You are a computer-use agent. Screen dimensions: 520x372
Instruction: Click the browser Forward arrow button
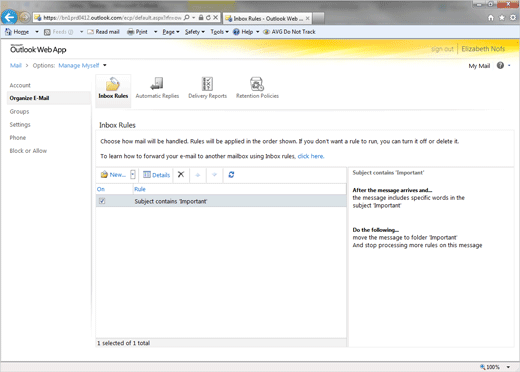(x=24, y=17)
